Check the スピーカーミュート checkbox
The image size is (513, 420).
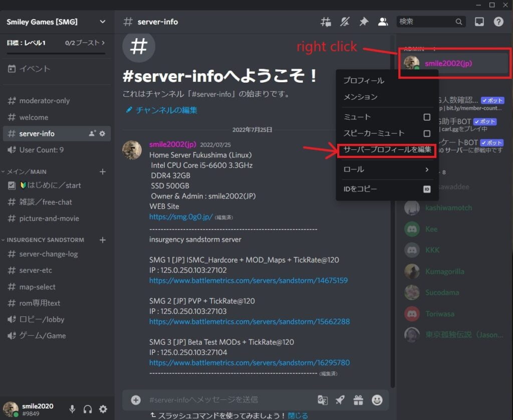[426, 133]
